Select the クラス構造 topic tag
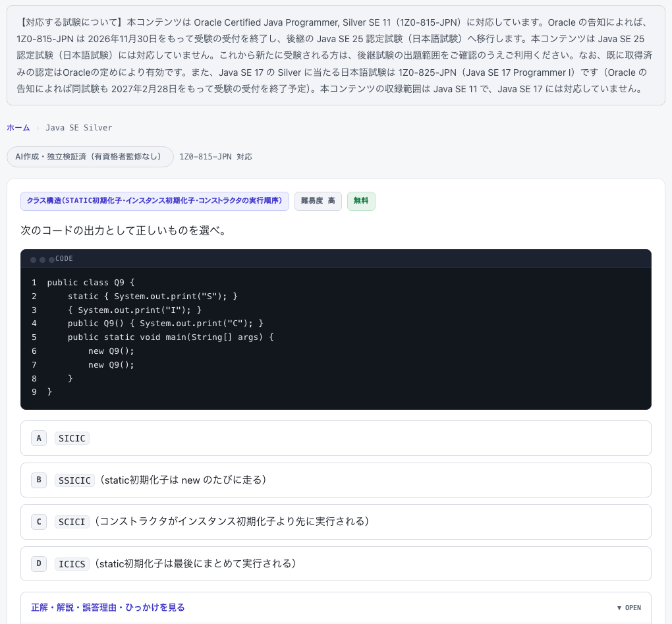Image resolution: width=672 pixels, height=624 pixels. pos(155,201)
